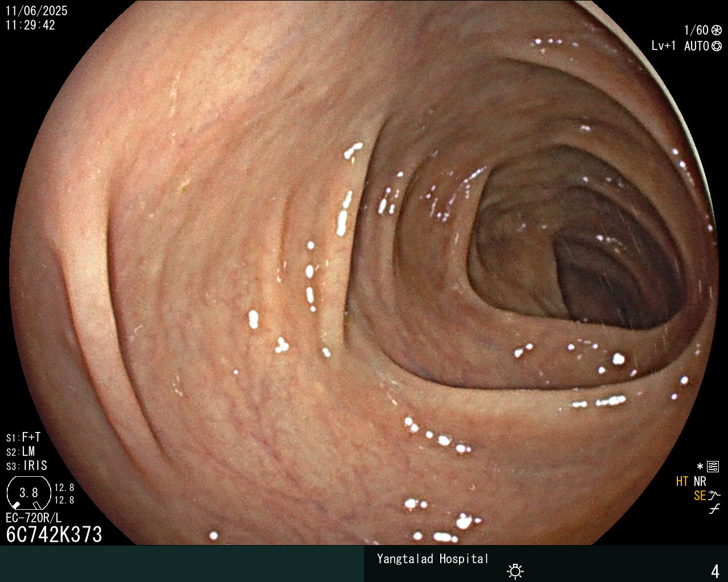Click the S1:F+T switch assignment
The image size is (728, 582).
click(x=23, y=438)
